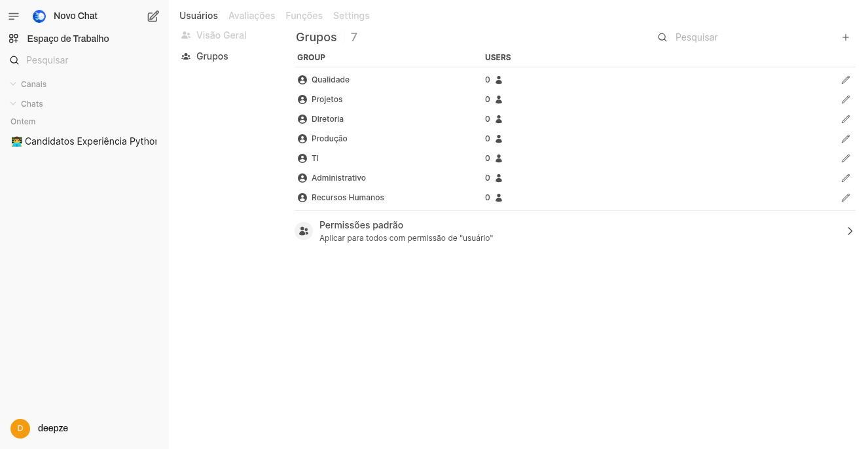The height and width of the screenshot is (449, 868).
Task: Open the Projetos group row
Action: tap(327, 99)
